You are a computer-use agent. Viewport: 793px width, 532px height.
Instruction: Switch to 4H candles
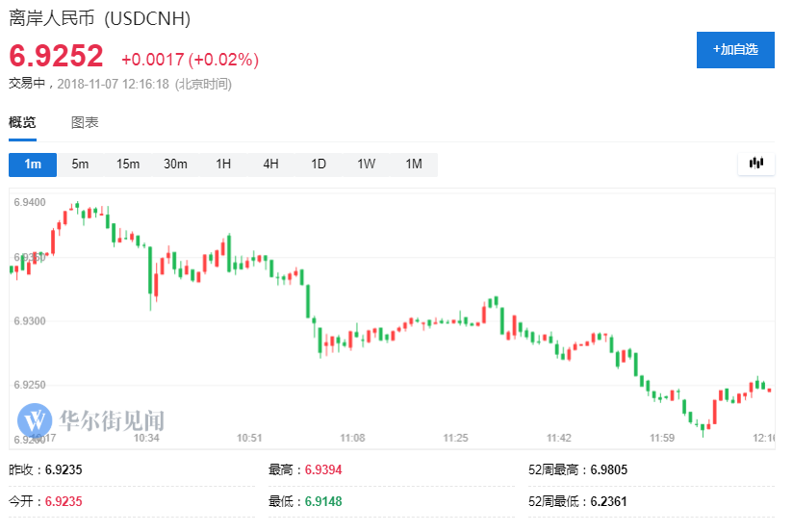point(270,164)
